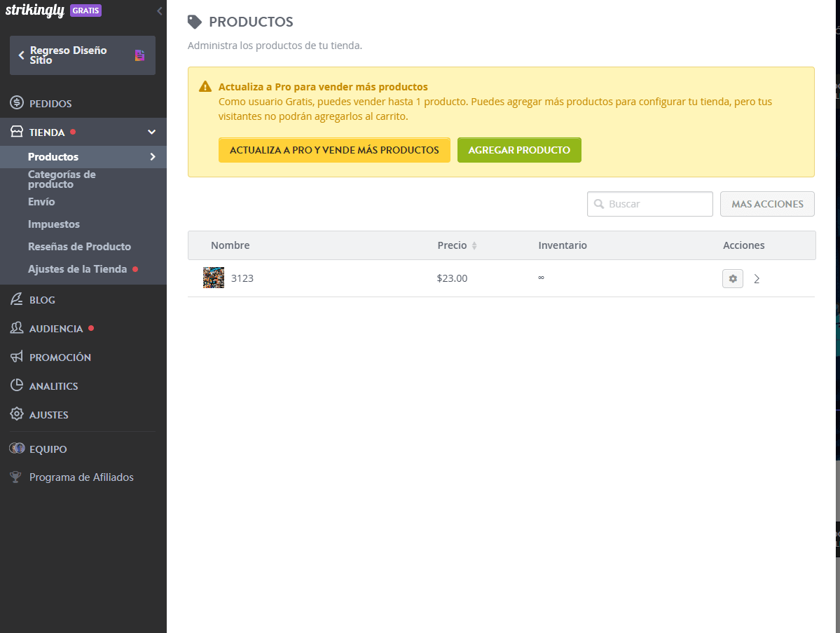The width and height of the screenshot is (840, 633).
Task: Click the Pedidos dollar icon
Action: pos(17,102)
